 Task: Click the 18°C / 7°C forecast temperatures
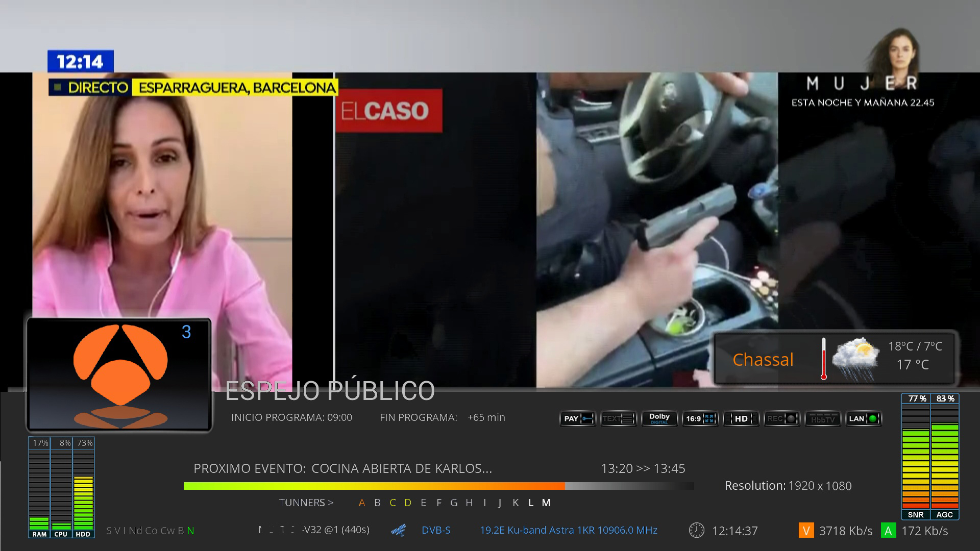click(x=915, y=346)
